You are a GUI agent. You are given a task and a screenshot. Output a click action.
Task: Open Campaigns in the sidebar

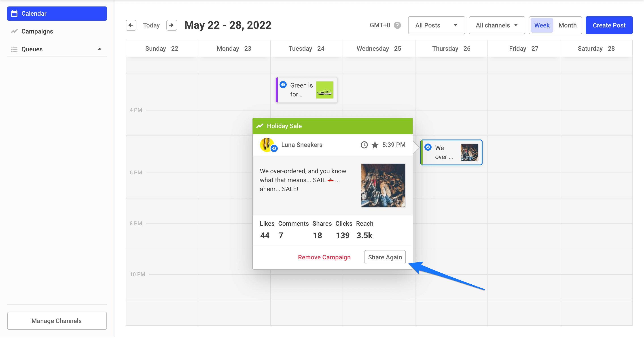pos(37,31)
